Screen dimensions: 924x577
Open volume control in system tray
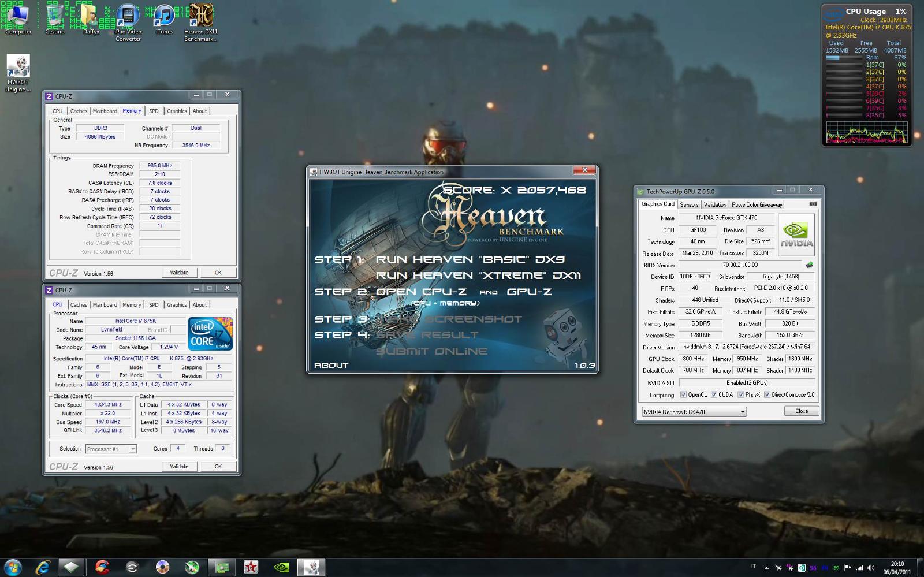(x=871, y=568)
